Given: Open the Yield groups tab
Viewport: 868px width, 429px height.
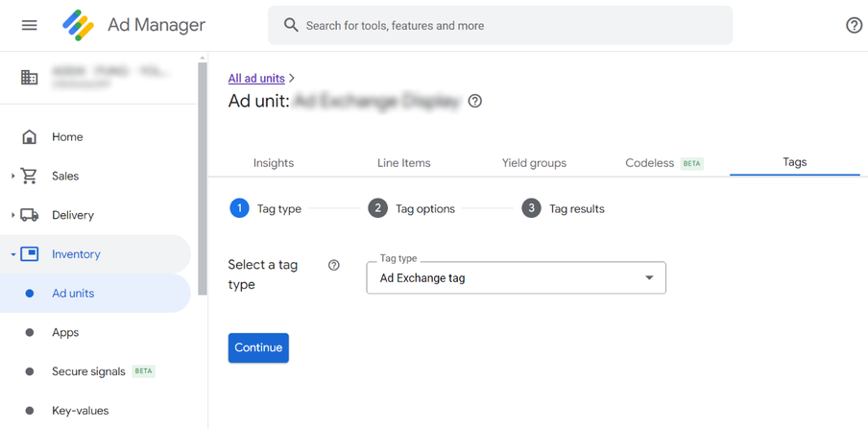Looking at the screenshot, I should 534,163.
